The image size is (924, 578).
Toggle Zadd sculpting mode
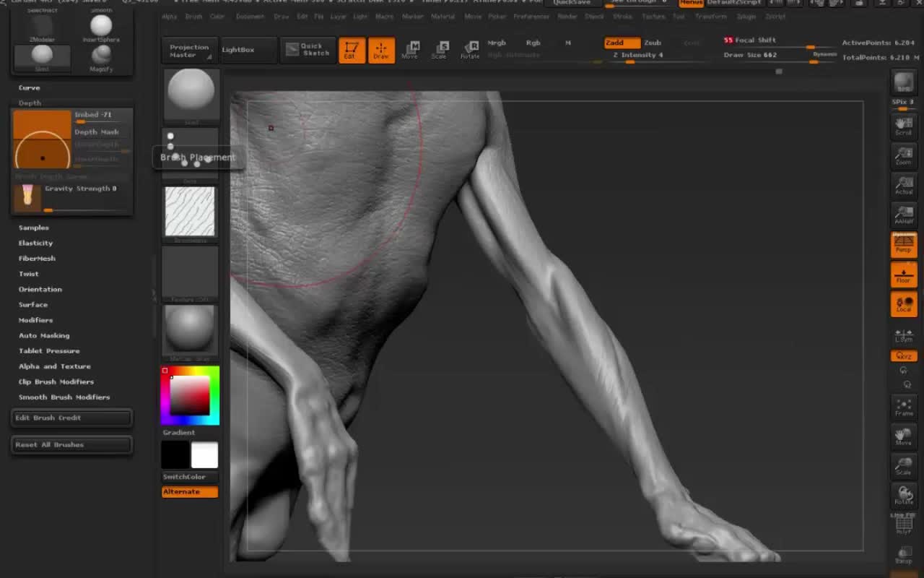click(622, 43)
